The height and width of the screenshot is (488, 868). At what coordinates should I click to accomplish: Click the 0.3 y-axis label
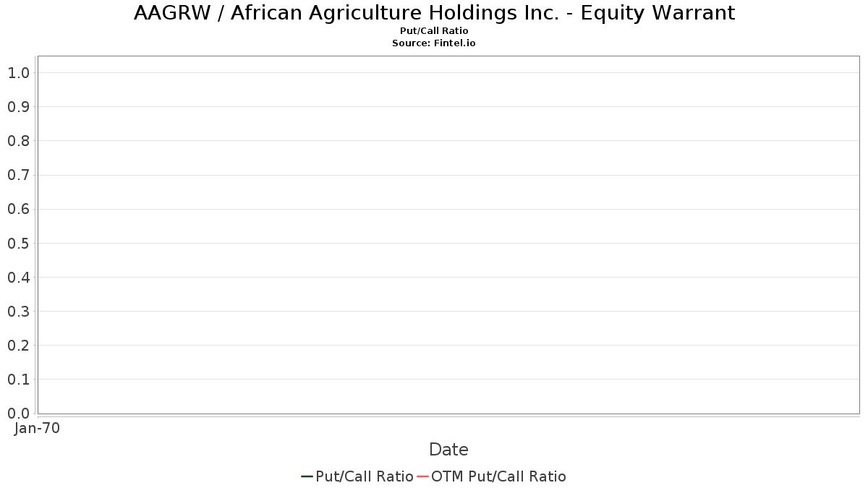click(18, 311)
